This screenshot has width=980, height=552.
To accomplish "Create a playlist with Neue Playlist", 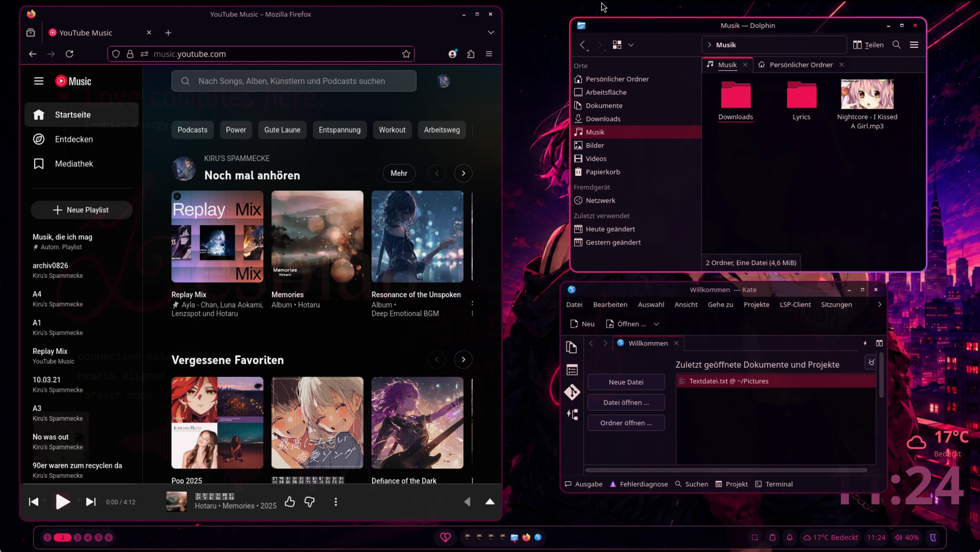I will point(81,210).
